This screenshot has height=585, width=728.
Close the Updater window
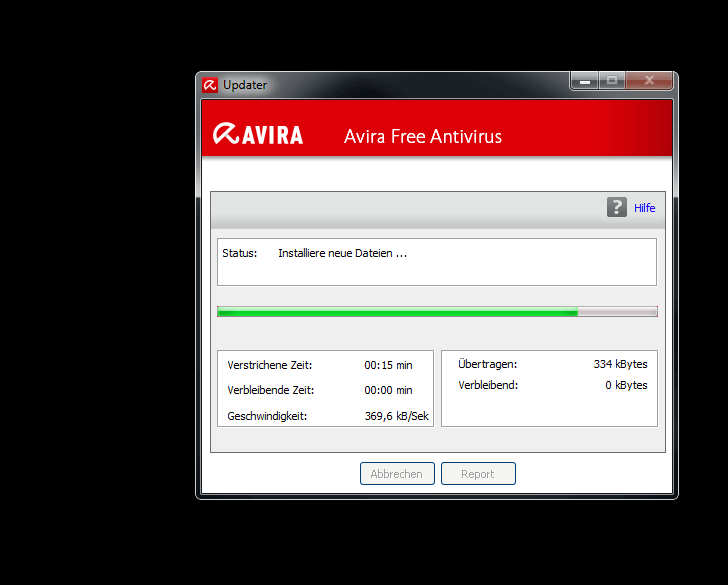(x=649, y=81)
